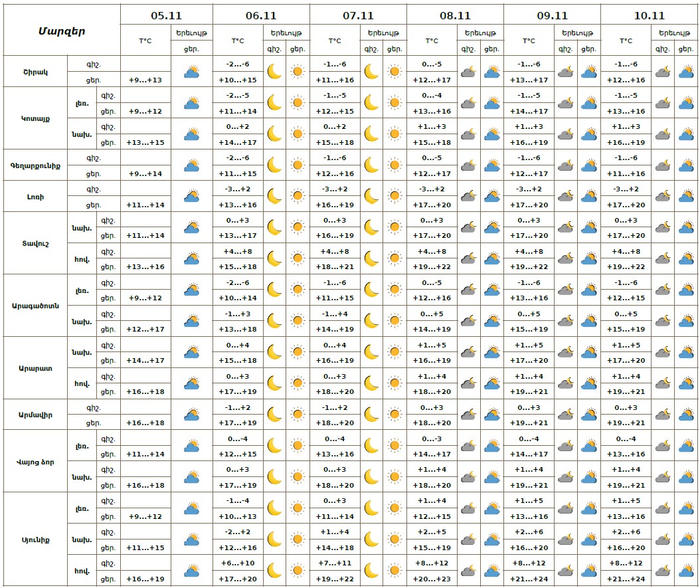Image resolution: width=700 pixels, height=588 pixels.
Task: Click the Մարզեր table header
Action: (61, 31)
